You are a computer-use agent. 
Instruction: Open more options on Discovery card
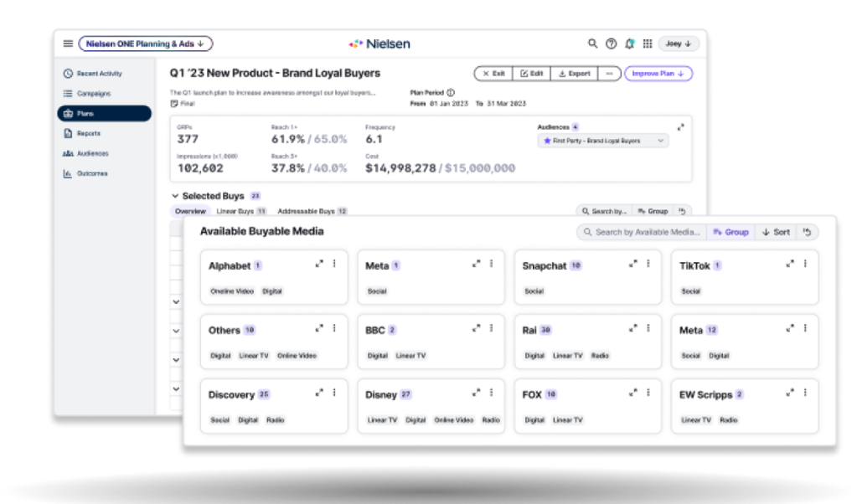(x=334, y=393)
